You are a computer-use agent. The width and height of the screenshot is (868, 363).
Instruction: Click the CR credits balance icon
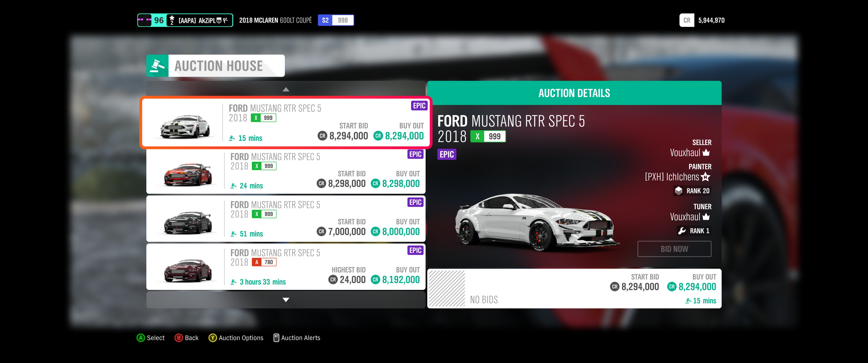(687, 20)
